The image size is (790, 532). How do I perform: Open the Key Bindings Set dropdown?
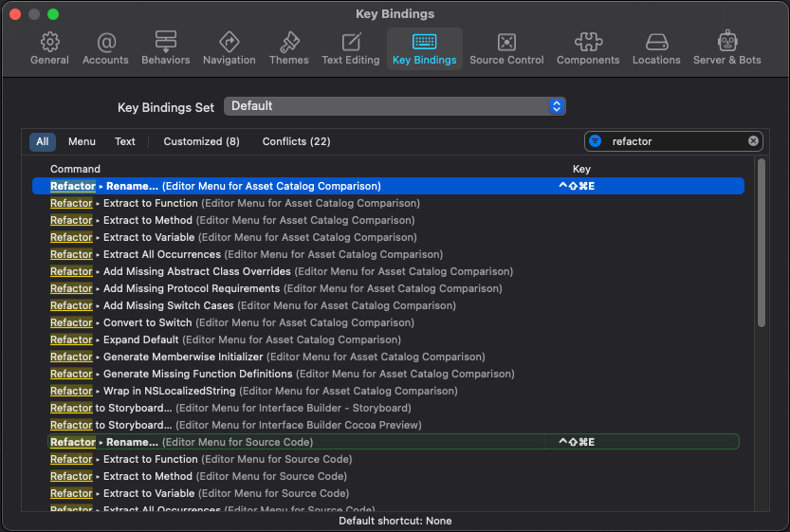pos(395,106)
